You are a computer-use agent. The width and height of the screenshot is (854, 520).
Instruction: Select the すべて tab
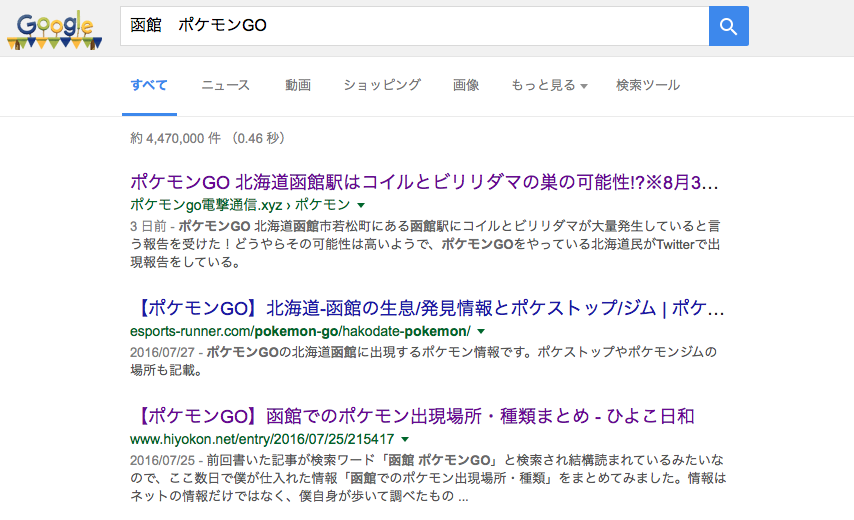point(149,85)
